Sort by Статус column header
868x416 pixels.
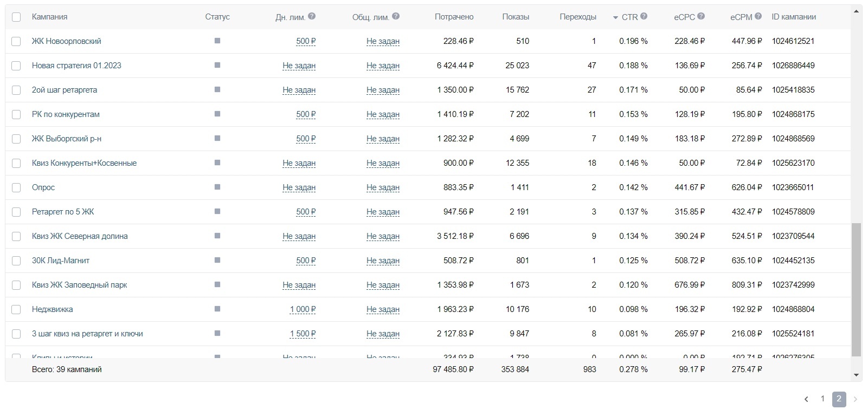point(217,17)
